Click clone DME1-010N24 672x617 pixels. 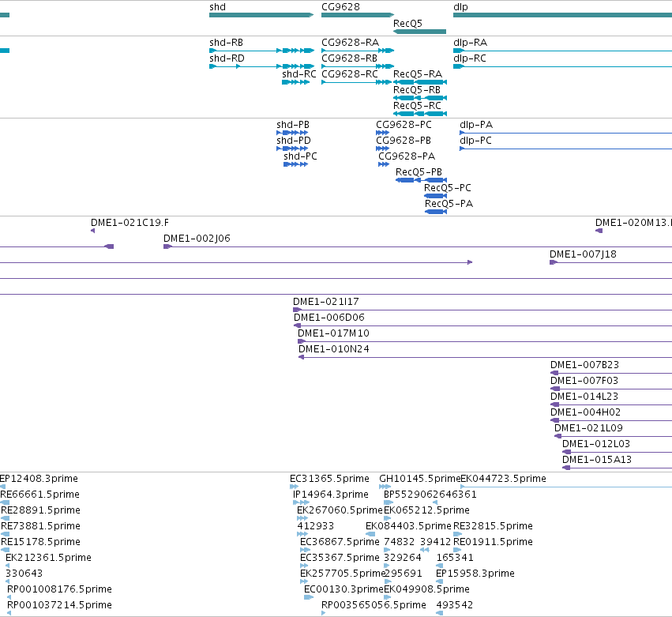pyautogui.click(x=485, y=357)
